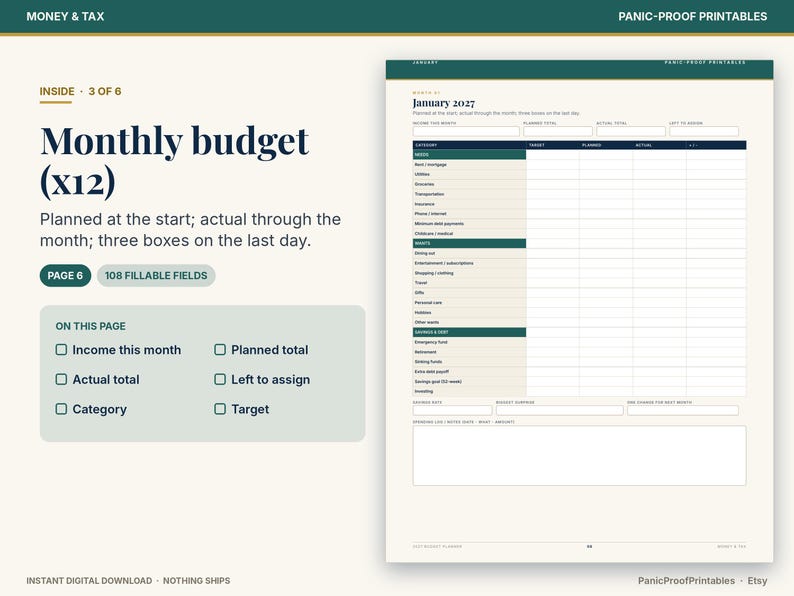This screenshot has height=596, width=794.
Task: Click the WANTS section header row
Action: [469, 244]
